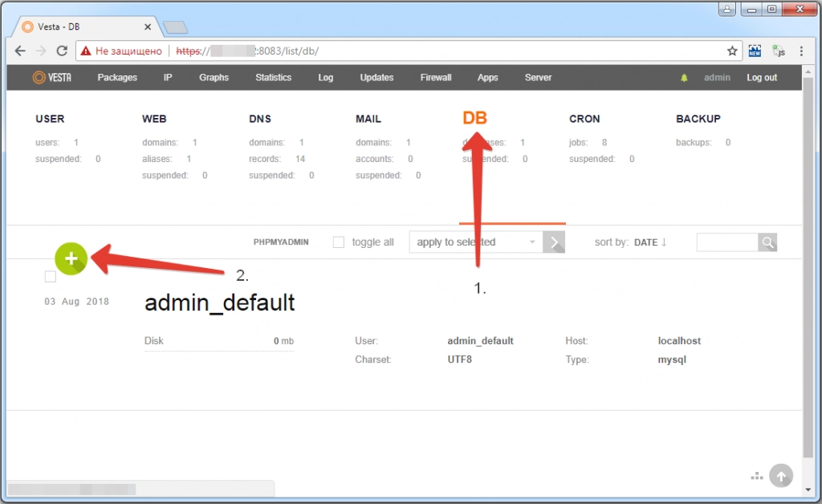Reload the page with browser refresh icon

[x=62, y=51]
